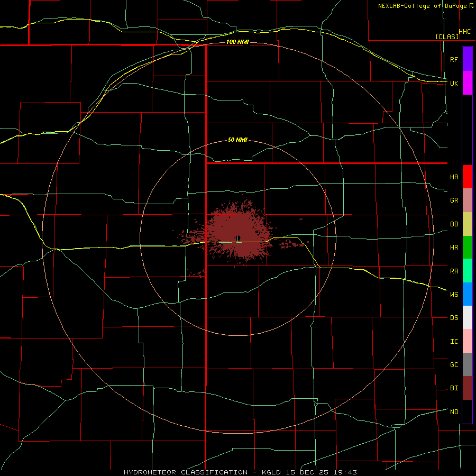The height and width of the screenshot is (476, 476).
Task: Click the biological echo blob around the radar
Action: (x=237, y=233)
